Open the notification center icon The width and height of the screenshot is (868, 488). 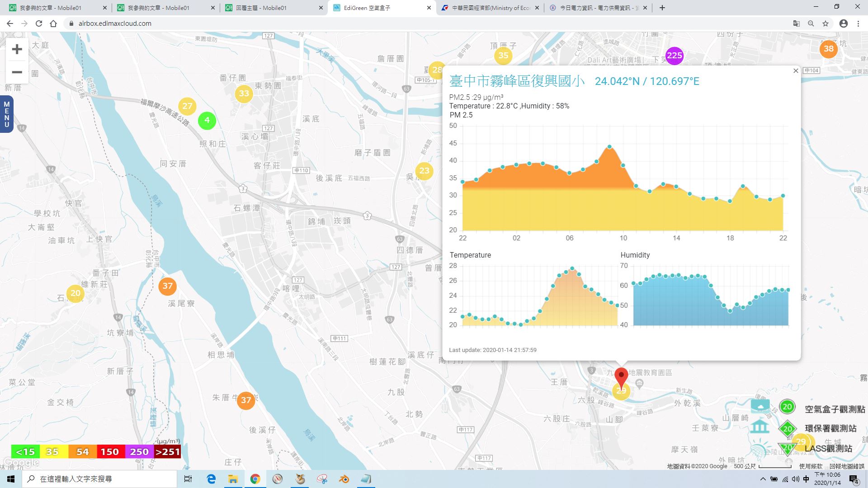click(x=854, y=479)
